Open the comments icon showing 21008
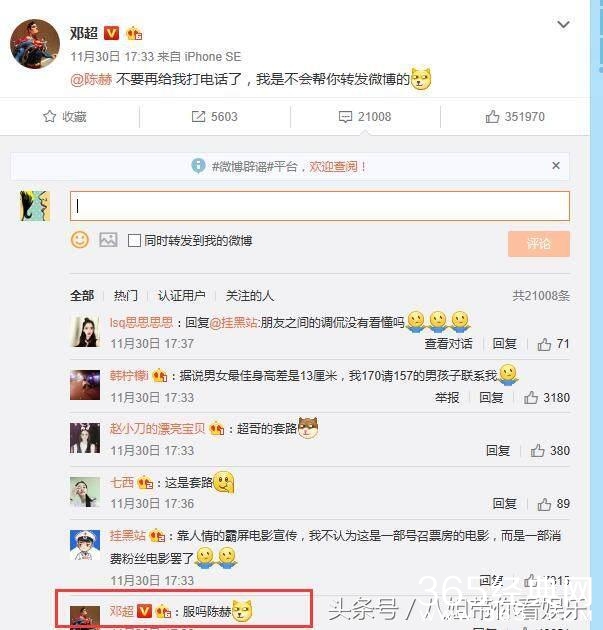 [x=345, y=117]
